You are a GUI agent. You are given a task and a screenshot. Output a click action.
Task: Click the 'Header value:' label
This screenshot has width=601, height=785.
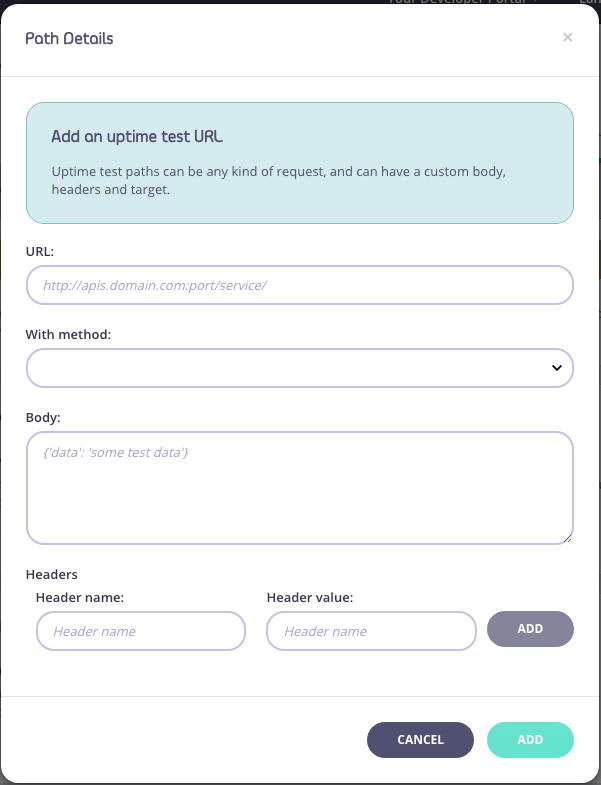(310, 597)
